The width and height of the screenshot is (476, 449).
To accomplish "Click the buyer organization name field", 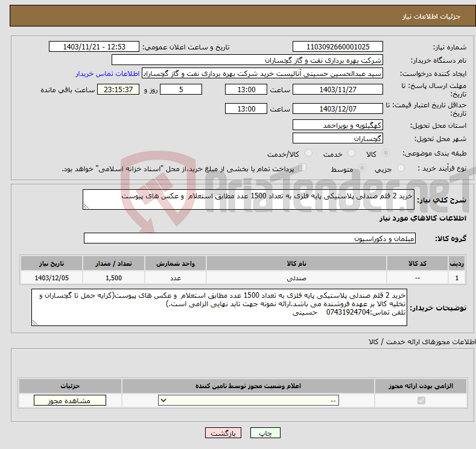I will click(247, 60).
